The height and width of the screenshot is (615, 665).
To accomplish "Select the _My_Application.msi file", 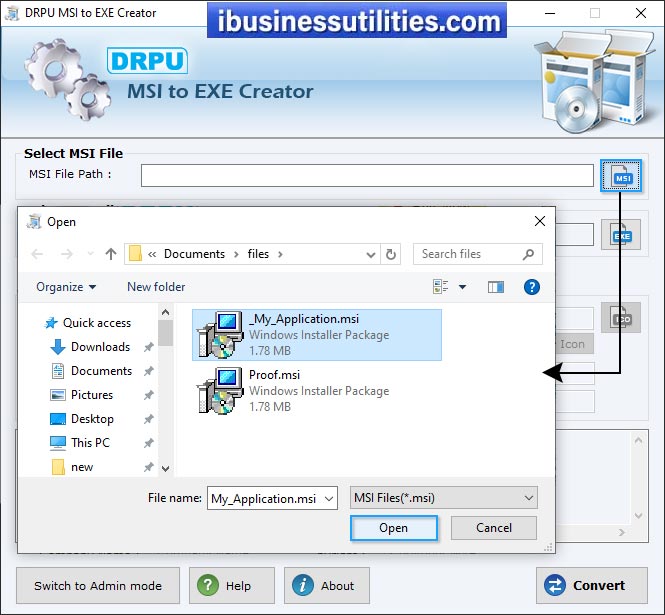I will pos(317,335).
